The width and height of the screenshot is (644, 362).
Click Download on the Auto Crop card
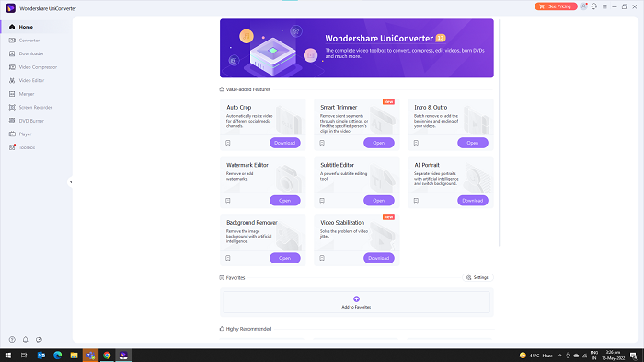285,143
